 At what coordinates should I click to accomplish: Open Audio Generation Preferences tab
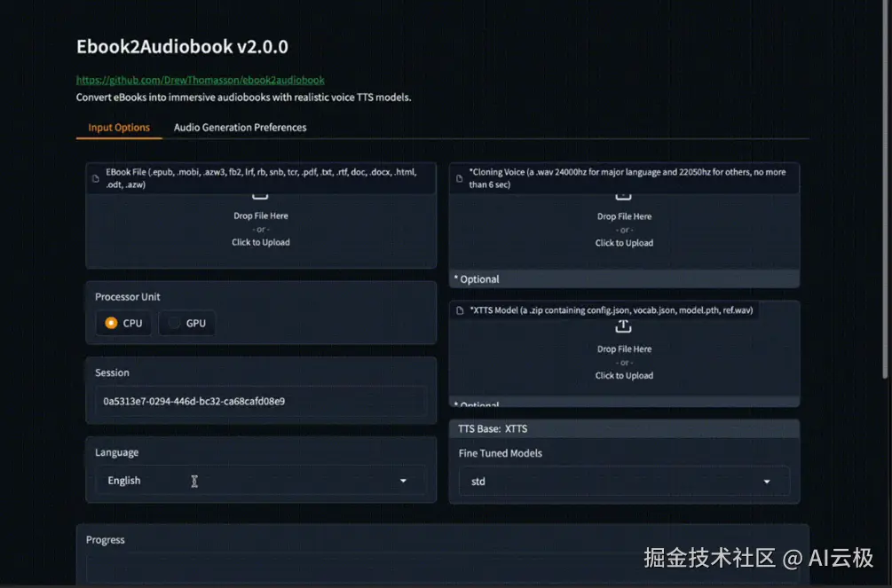240,128
